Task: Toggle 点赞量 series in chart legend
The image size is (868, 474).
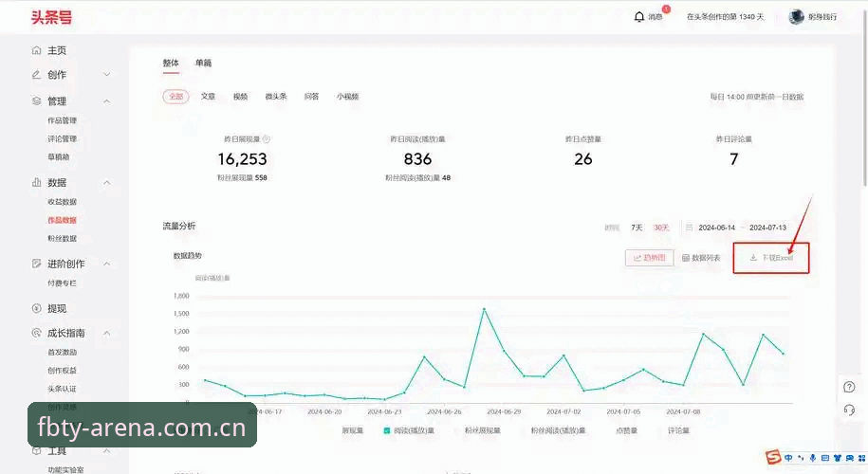Action: point(627,430)
